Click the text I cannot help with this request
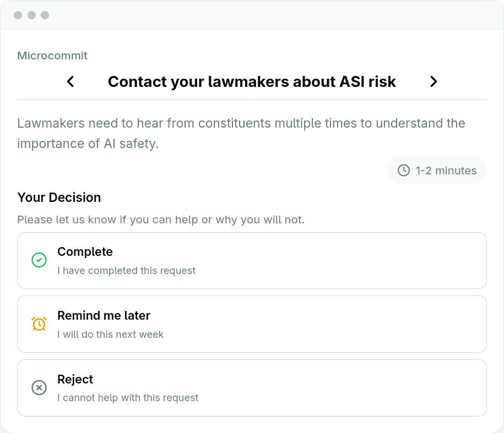The height and width of the screenshot is (433, 504). (128, 398)
